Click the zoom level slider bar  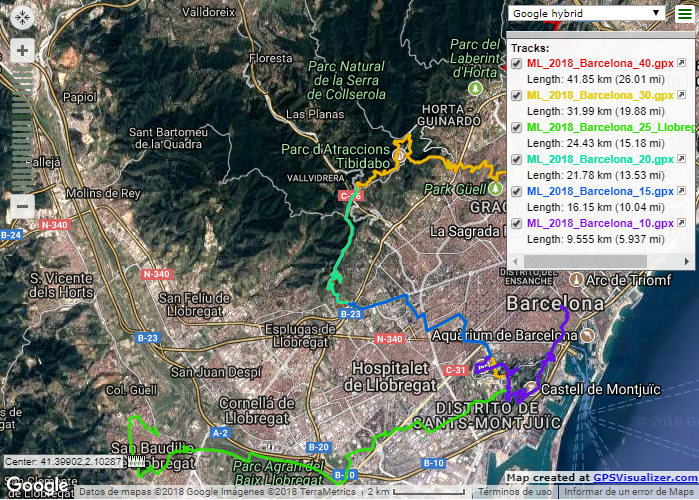(x=22, y=125)
